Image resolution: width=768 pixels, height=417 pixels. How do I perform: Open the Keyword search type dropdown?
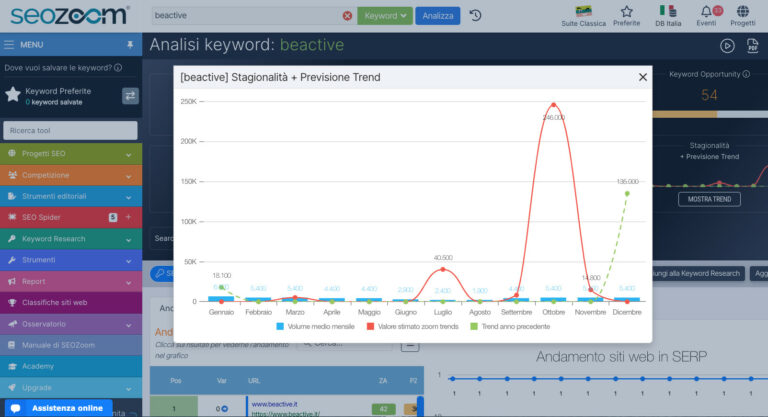(x=385, y=16)
